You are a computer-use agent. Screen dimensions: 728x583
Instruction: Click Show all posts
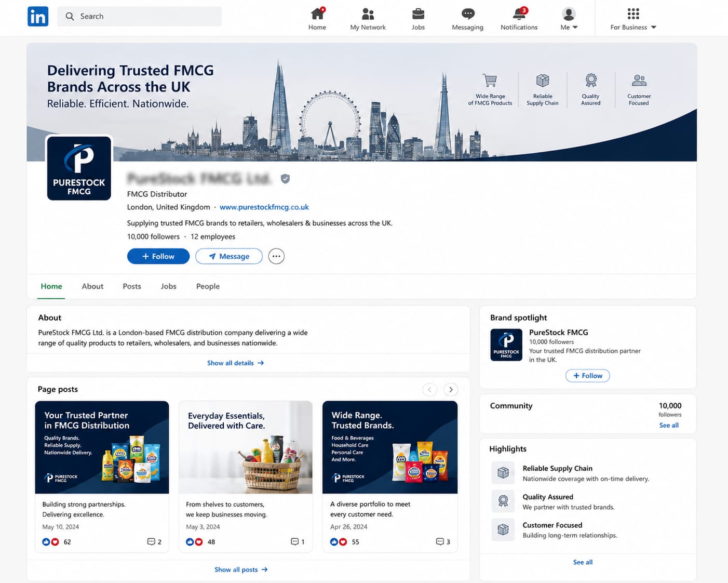pyautogui.click(x=241, y=569)
